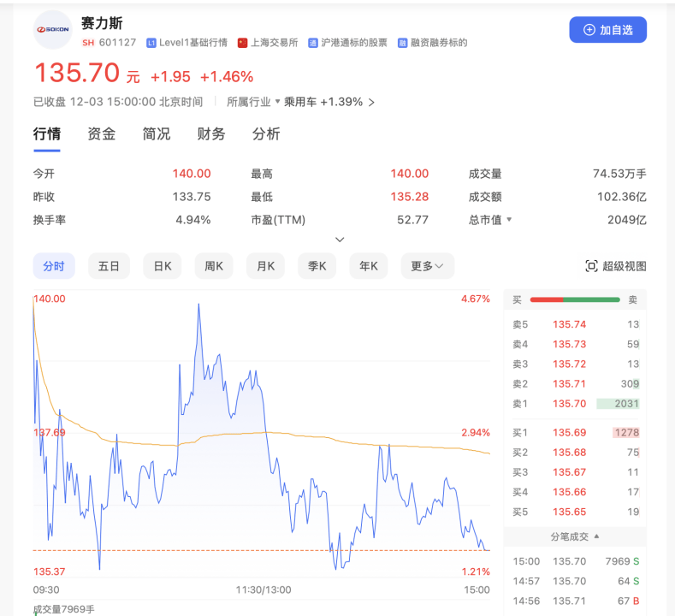
Task: Switch to the 分析 tab
Action: click(266, 133)
